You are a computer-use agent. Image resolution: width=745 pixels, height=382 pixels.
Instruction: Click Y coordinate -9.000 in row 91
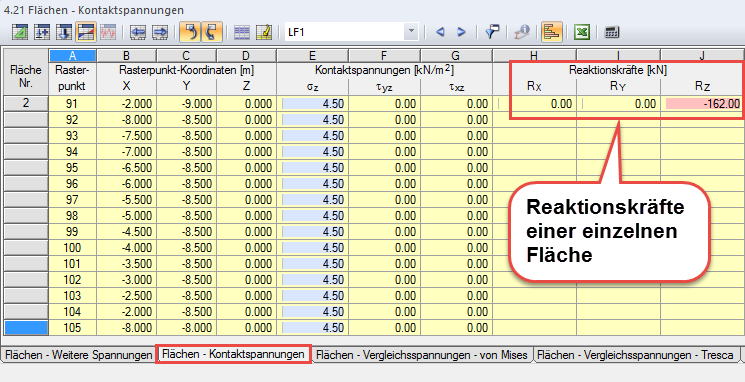186,104
